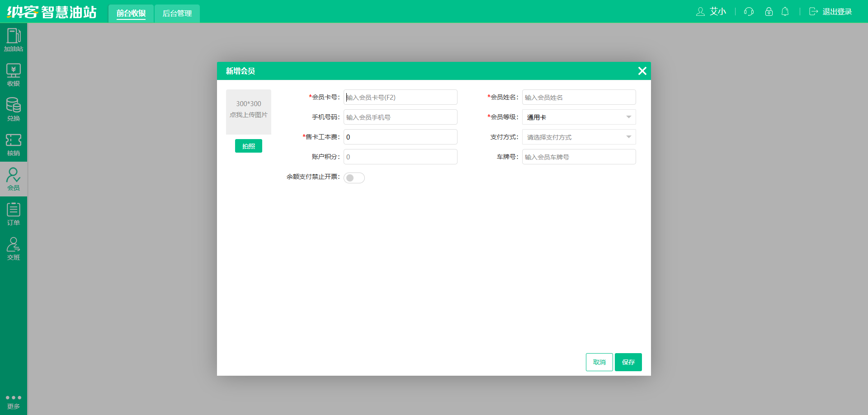Switch to 前台收银 tab
The width and height of the screenshot is (868, 415).
coord(131,13)
